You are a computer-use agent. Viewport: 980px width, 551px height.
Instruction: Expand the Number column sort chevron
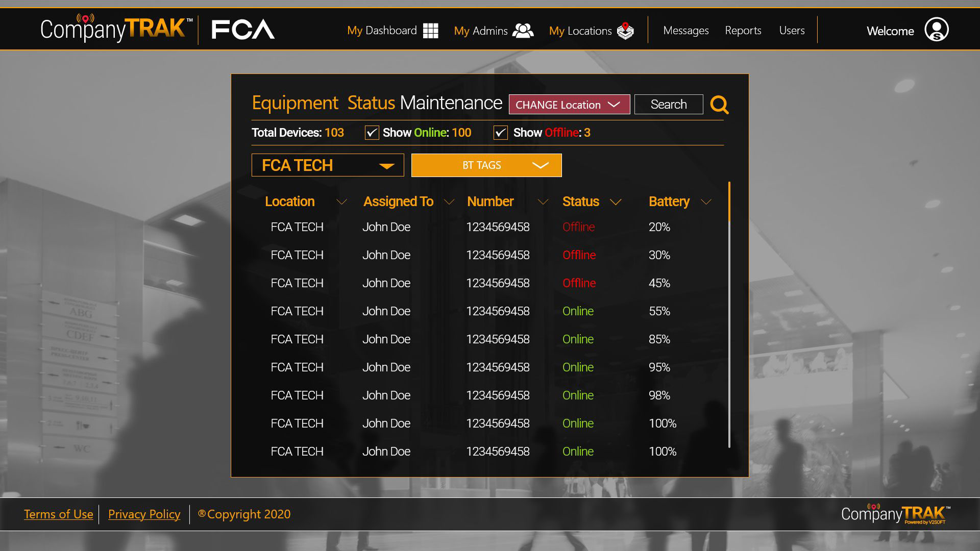(x=543, y=203)
